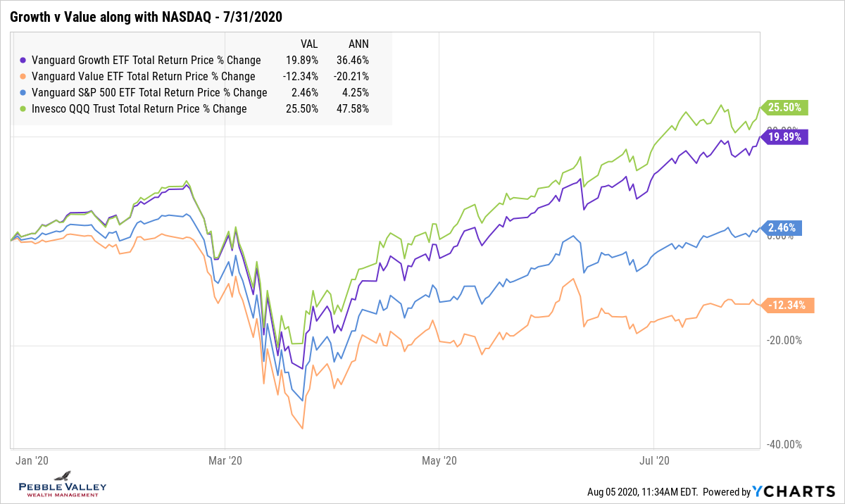
Task: Open the YCharts logo link
Action: (x=793, y=492)
